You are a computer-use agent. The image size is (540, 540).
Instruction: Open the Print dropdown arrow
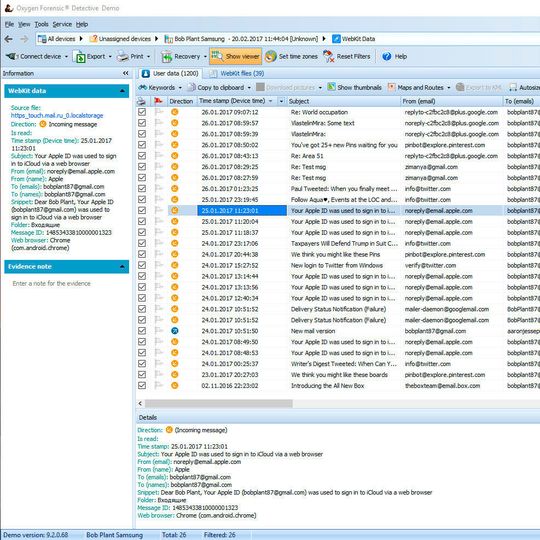[x=148, y=56]
